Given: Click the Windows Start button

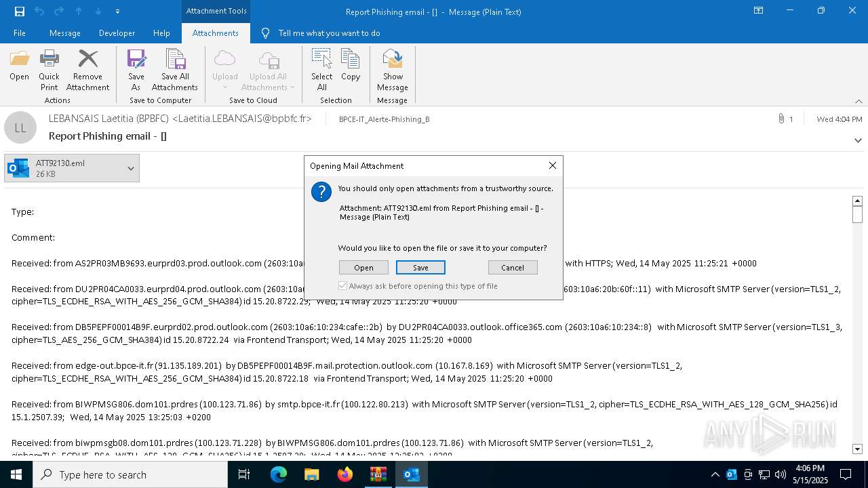Looking at the screenshot, I should click(x=16, y=474).
